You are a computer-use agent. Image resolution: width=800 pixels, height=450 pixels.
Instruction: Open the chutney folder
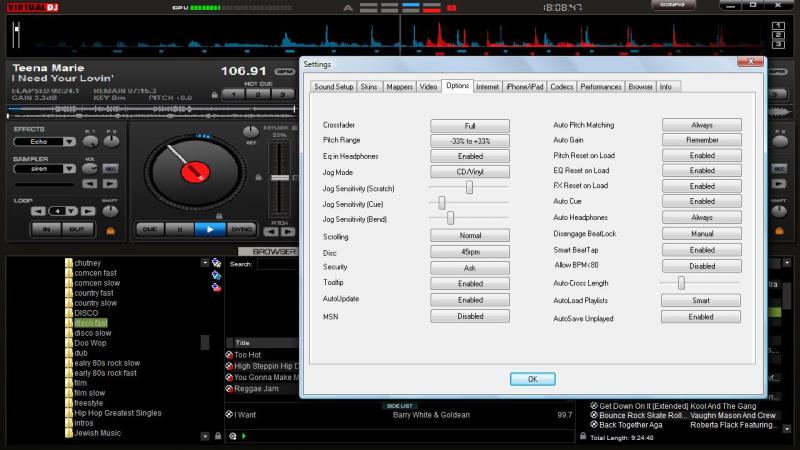(x=87, y=263)
